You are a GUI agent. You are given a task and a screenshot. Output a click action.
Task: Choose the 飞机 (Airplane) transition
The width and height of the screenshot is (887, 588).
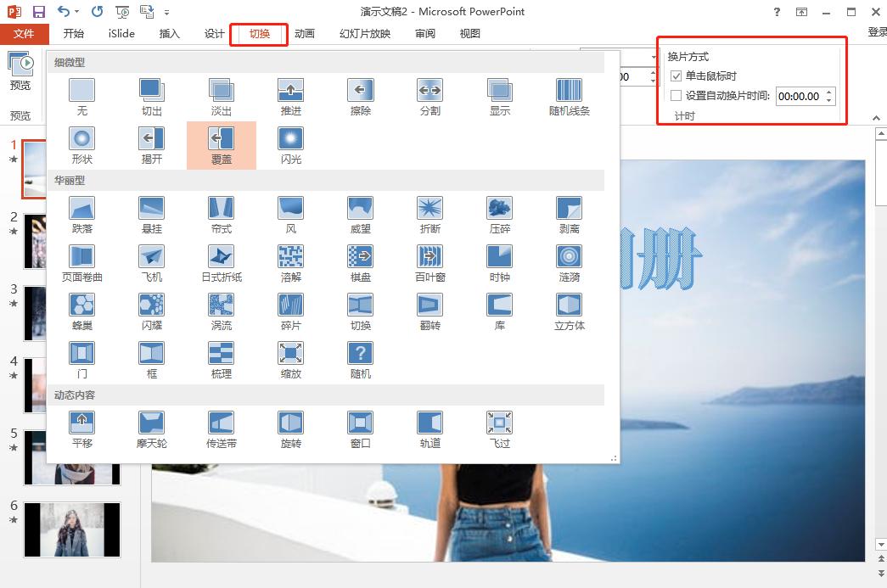click(x=152, y=264)
